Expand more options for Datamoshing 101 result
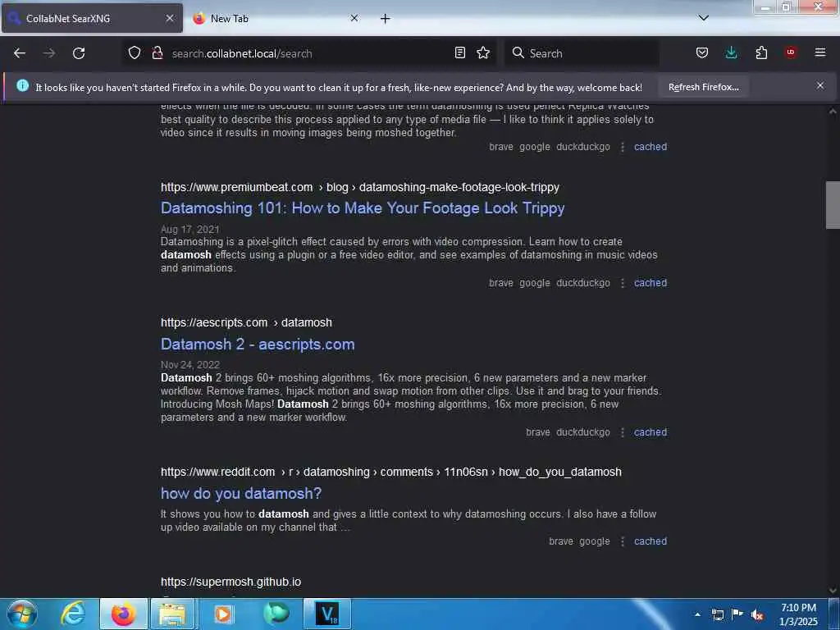The image size is (840, 630). 623,283
